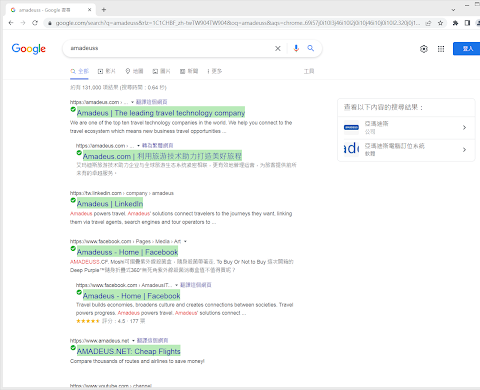This screenshot has height=390, width=480.
Task: Expand chevron on Amadeus reservation system suggestion
Action: point(464,150)
